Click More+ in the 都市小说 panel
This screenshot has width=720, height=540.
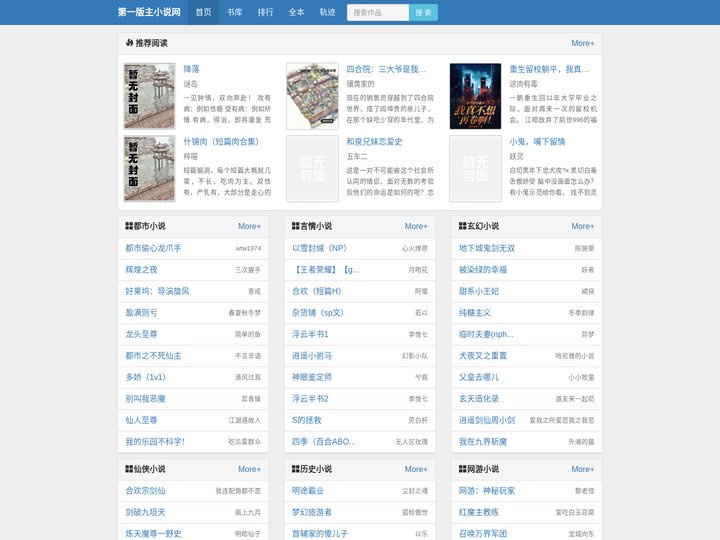tap(249, 226)
